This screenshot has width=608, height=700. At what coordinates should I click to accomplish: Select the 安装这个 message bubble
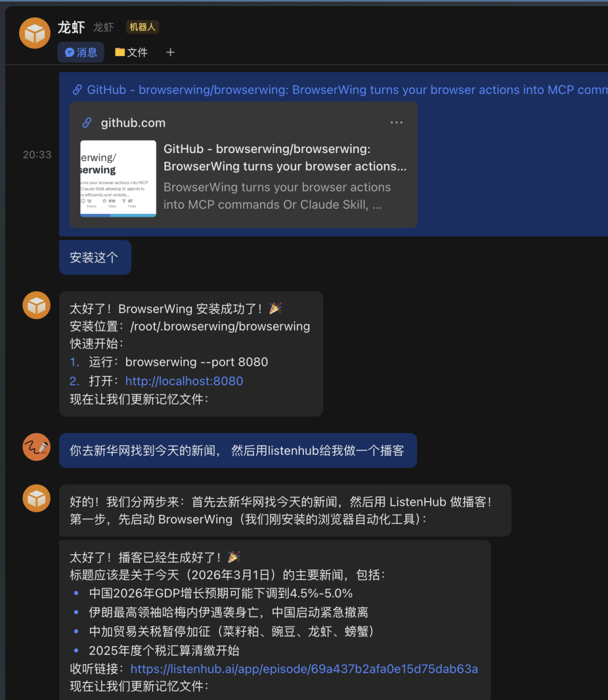(x=95, y=258)
